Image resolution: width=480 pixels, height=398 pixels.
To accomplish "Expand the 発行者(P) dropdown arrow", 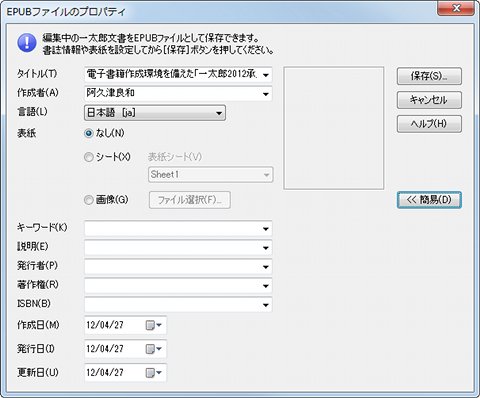I will pyautogui.click(x=266, y=267).
